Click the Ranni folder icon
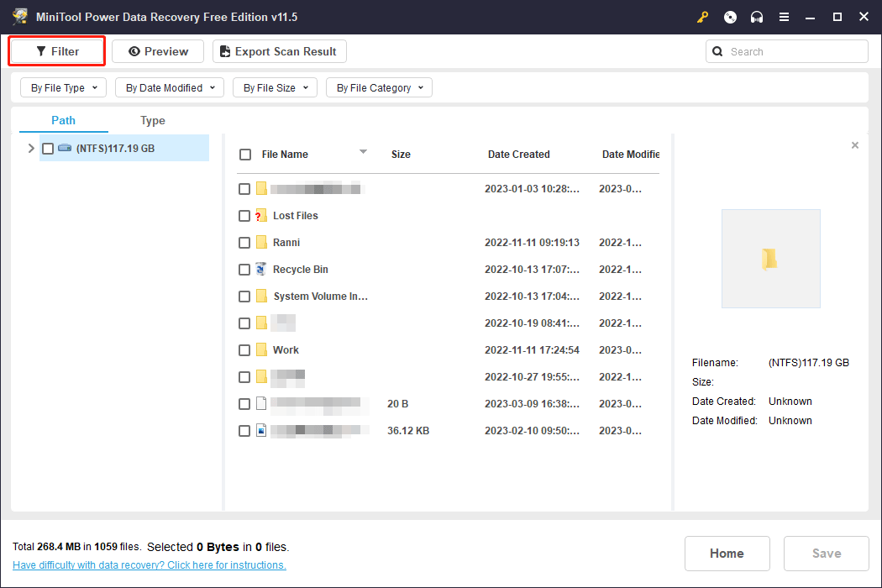The image size is (882, 588). (x=261, y=243)
